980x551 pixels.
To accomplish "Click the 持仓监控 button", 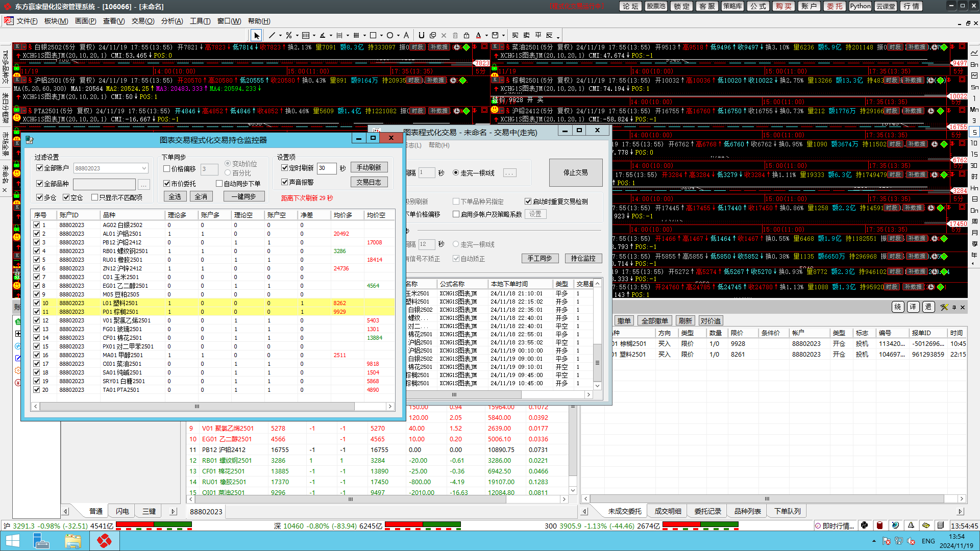I will click(x=583, y=258).
